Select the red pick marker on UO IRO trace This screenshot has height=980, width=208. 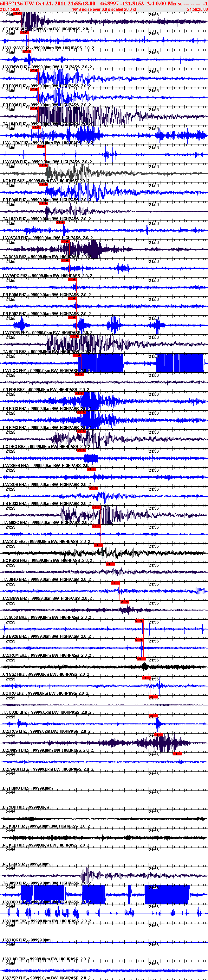click(x=146, y=678)
